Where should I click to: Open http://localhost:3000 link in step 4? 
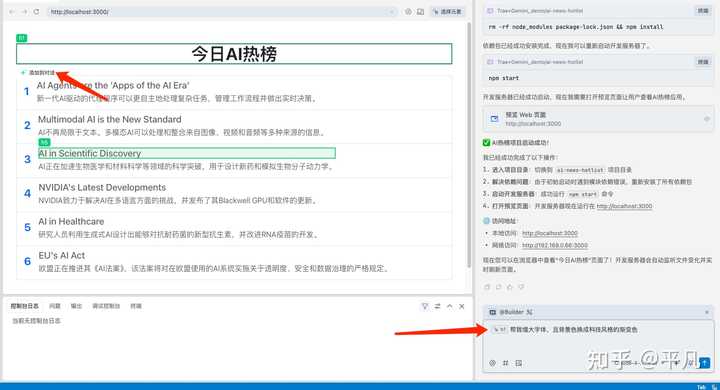click(624, 206)
